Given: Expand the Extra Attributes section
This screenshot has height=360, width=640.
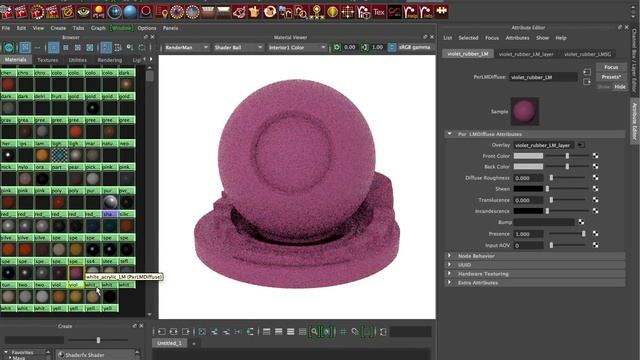Looking at the screenshot, I should [450, 282].
